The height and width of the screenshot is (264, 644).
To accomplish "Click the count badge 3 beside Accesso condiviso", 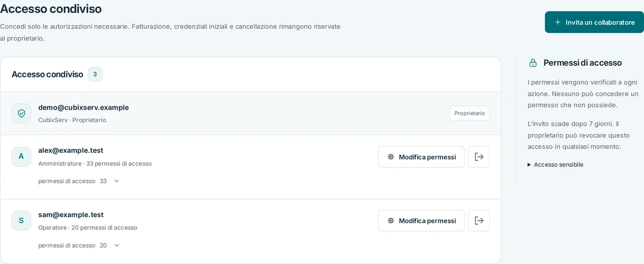I will pyautogui.click(x=95, y=74).
